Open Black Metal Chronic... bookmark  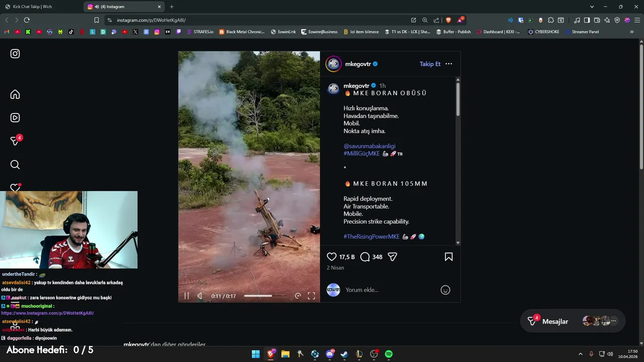tap(242, 32)
